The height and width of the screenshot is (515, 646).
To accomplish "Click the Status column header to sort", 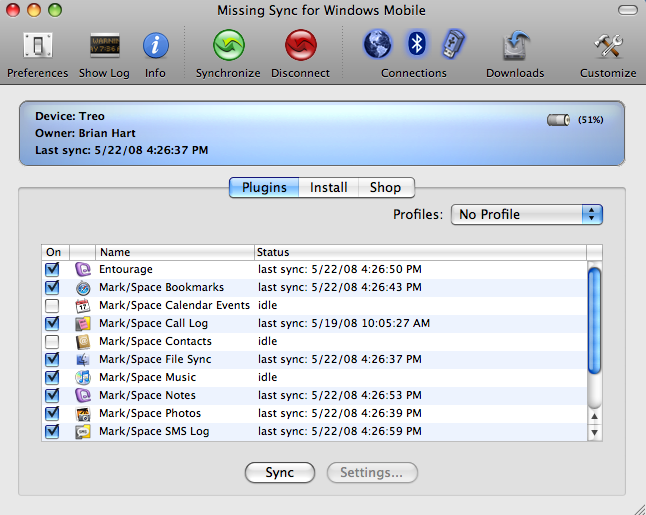I will click(418, 252).
